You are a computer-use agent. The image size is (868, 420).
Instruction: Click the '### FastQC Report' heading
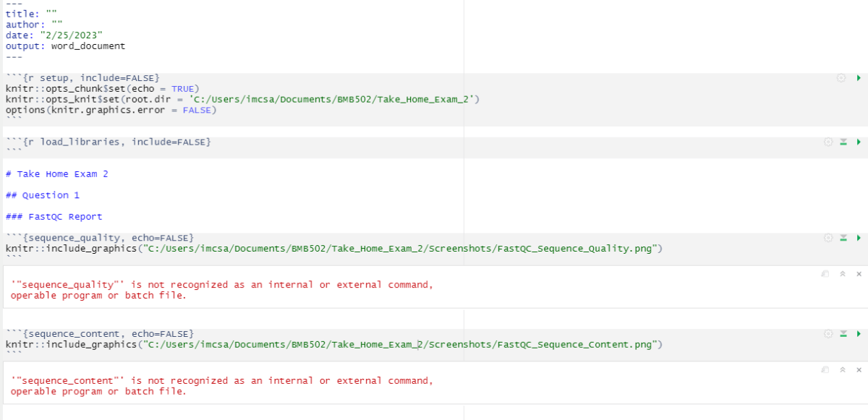[54, 217]
